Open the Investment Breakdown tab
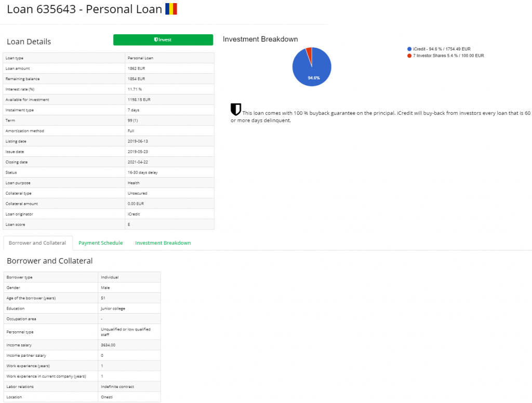This screenshot has width=532, height=403. pyautogui.click(x=163, y=243)
